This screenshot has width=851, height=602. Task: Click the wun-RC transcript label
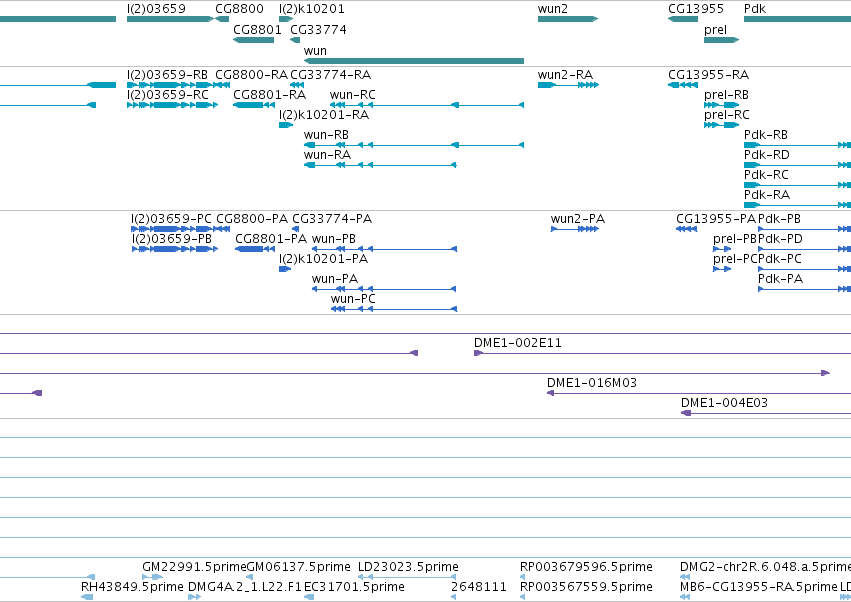353,94
